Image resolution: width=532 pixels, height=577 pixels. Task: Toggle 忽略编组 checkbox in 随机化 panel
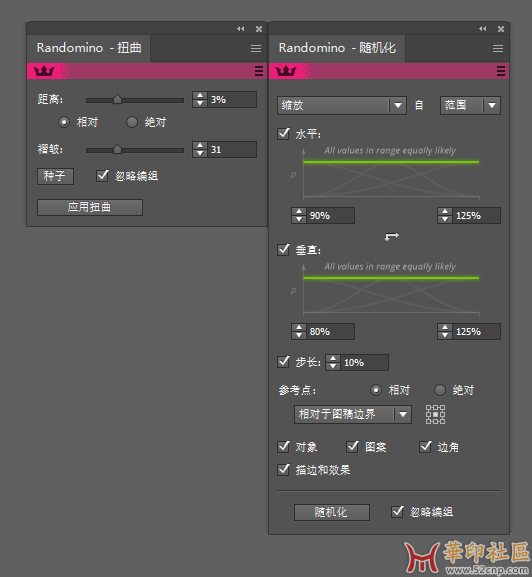point(397,511)
